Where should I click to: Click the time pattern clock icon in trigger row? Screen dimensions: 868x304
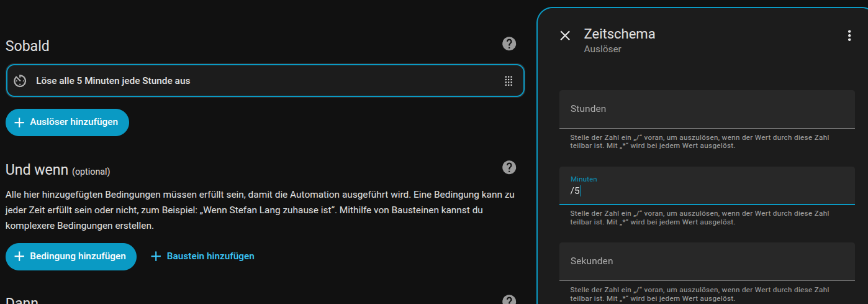[x=20, y=81]
